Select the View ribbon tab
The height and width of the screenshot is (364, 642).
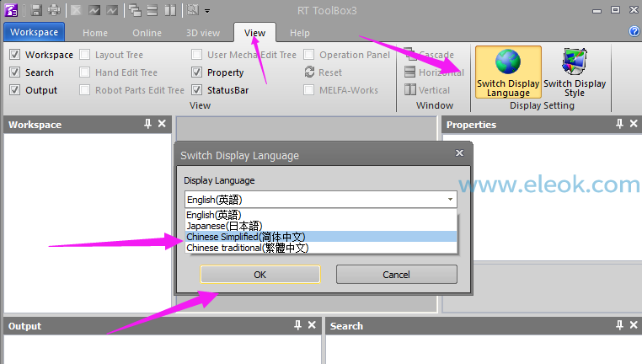coord(254,33)
